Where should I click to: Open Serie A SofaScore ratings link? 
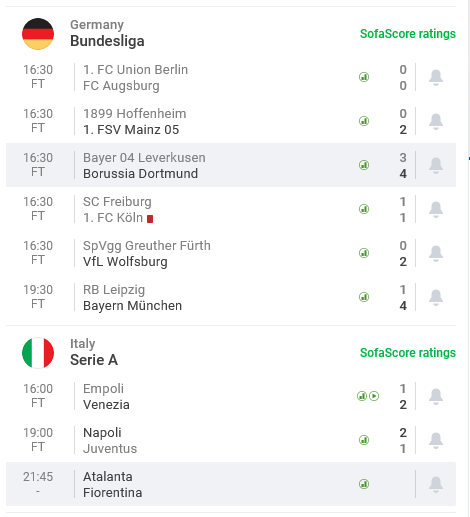(408, 353)
